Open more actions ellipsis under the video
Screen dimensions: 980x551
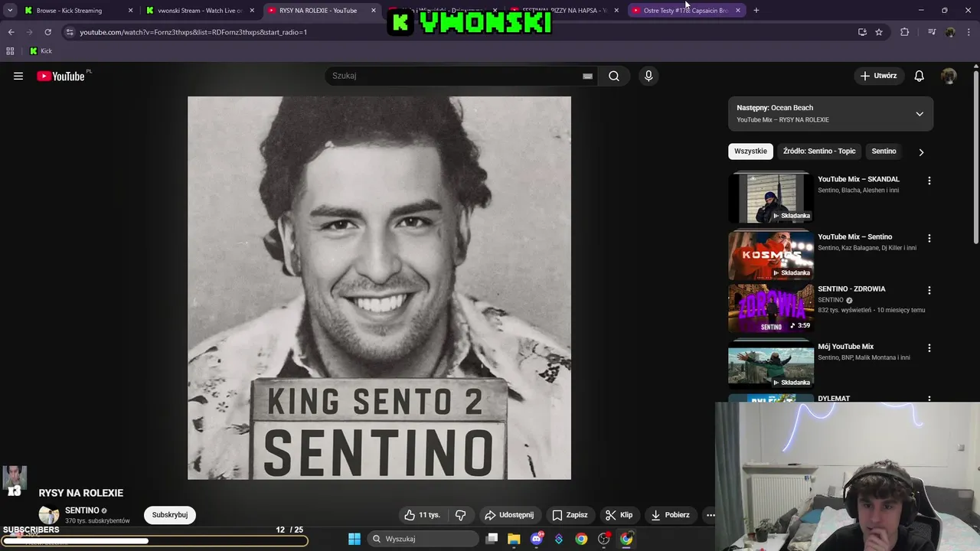(x=710, y=515)
